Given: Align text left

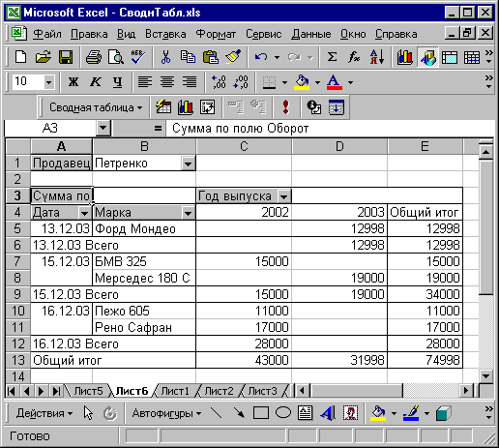Looking at the screenshot, I should [x=145, y=82].
